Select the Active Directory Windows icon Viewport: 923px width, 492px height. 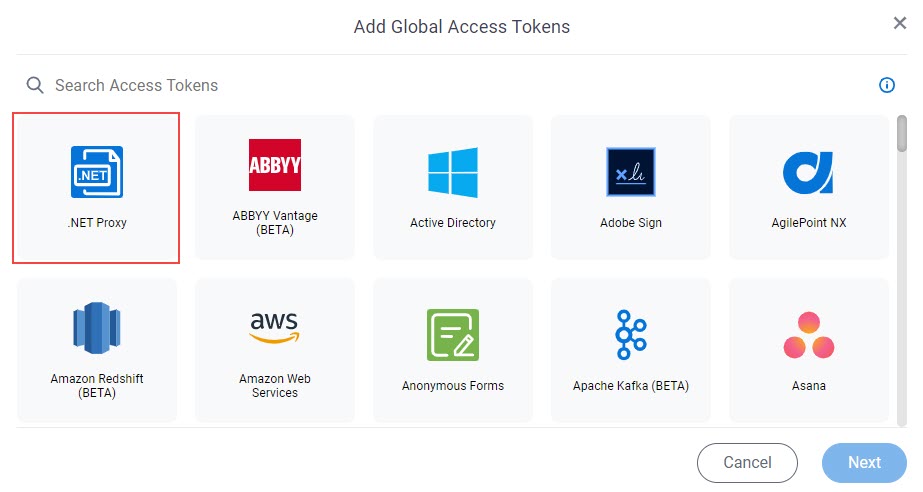pos(453,172)
